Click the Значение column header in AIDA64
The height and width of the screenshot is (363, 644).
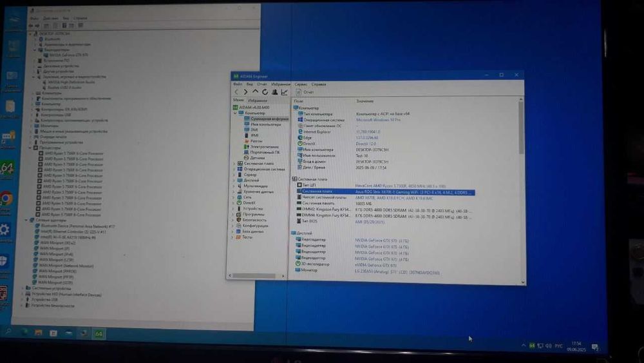click(365, 101)
